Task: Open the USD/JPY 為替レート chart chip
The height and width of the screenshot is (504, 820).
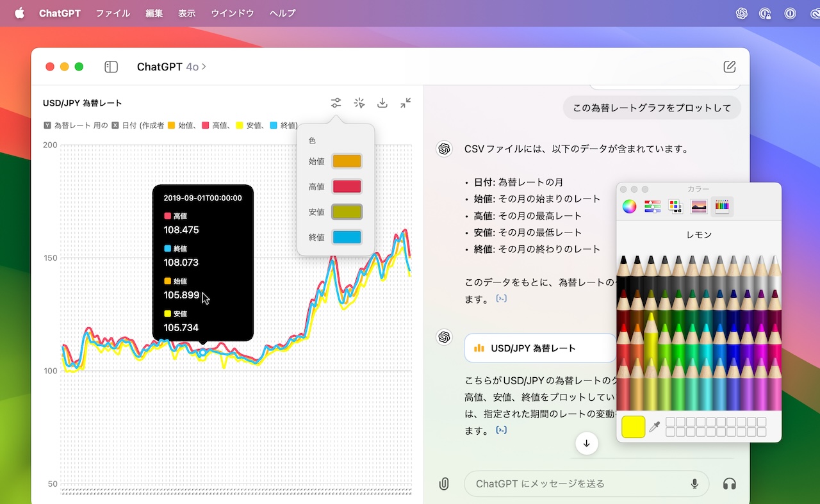Action: tap(541, 348)
